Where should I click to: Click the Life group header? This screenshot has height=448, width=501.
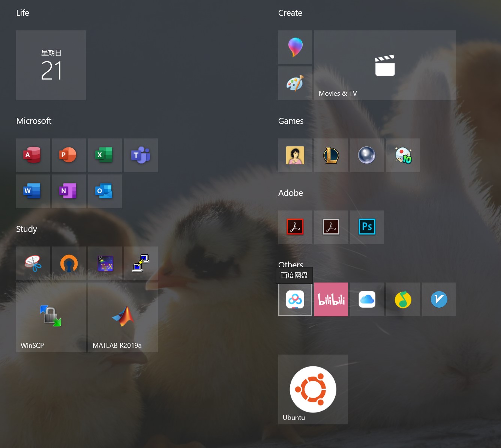pos(22,13)
